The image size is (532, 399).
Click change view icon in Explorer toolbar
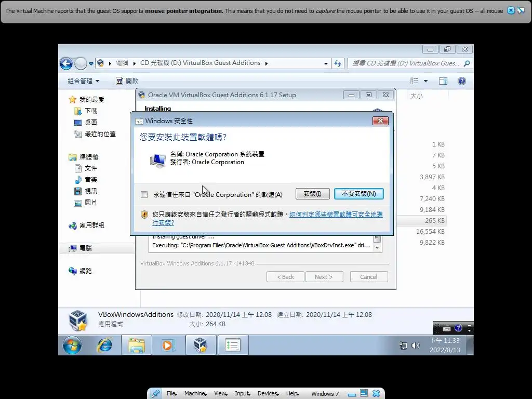tap(414, 81)
